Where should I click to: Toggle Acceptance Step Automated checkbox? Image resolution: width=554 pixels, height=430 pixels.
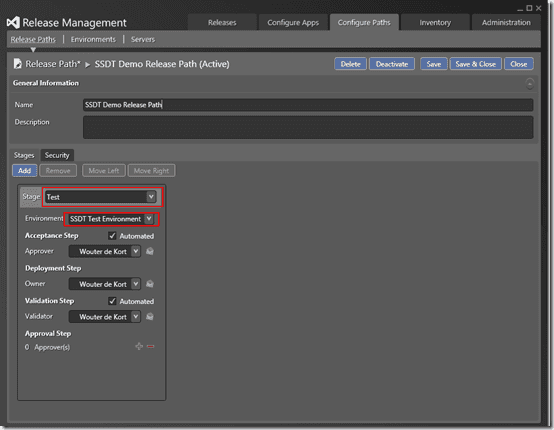(x=112, y=236)
